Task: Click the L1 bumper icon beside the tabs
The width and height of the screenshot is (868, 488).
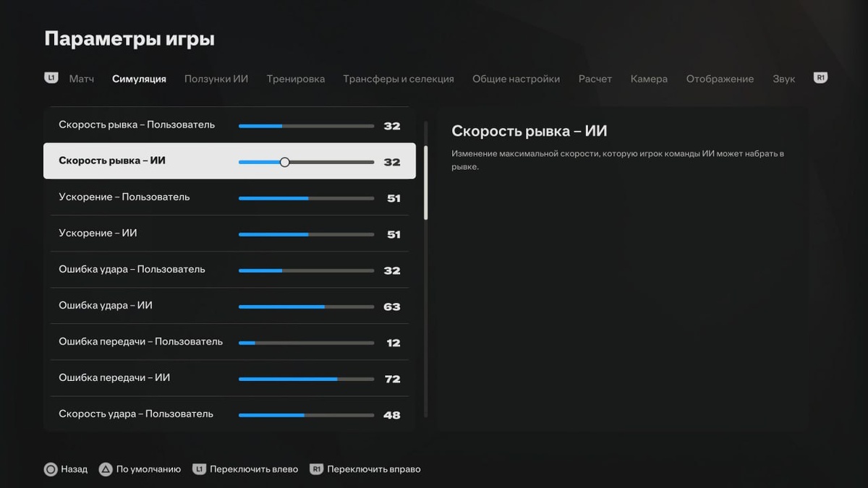Action: coord(51,78)
